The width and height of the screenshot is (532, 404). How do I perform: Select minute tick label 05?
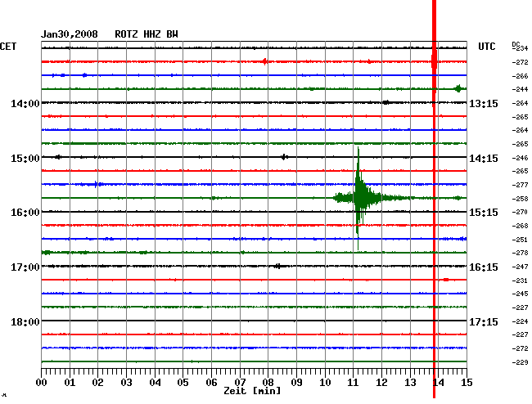pos(183,383)
